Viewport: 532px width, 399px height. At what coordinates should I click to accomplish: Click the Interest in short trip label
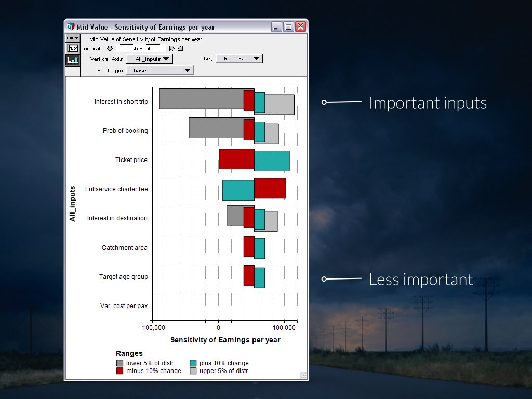point(121,102)
